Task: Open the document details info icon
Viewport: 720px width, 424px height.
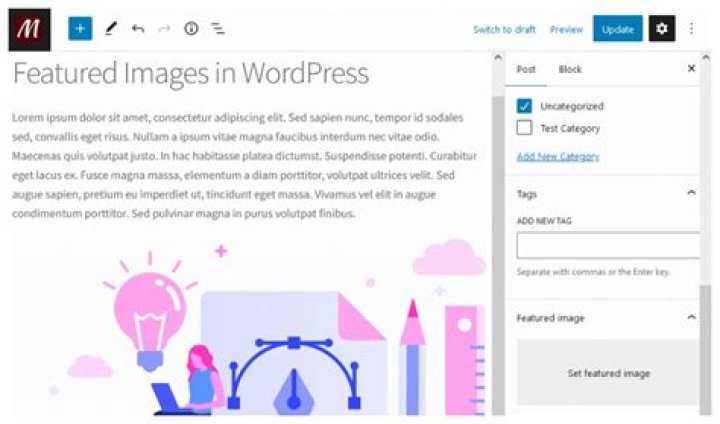Action: (191, 29)
